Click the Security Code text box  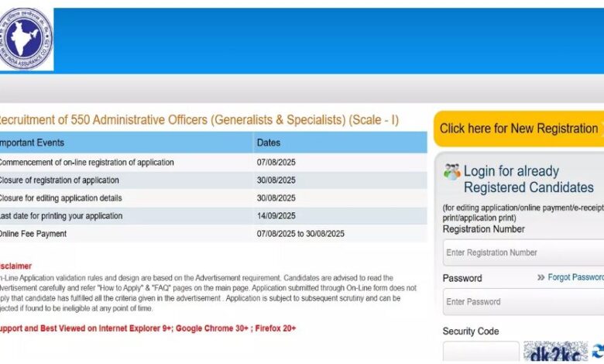pos(481,352)
